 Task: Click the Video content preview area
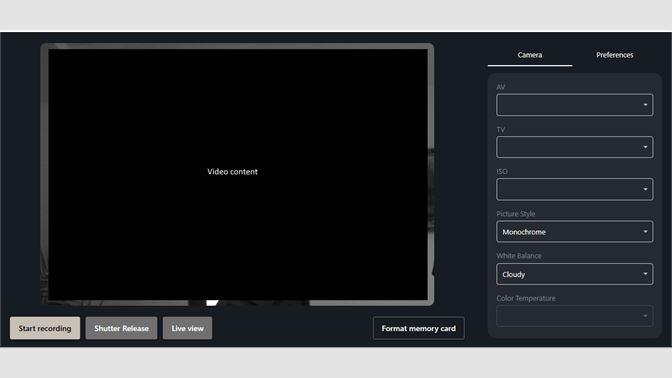238,174
